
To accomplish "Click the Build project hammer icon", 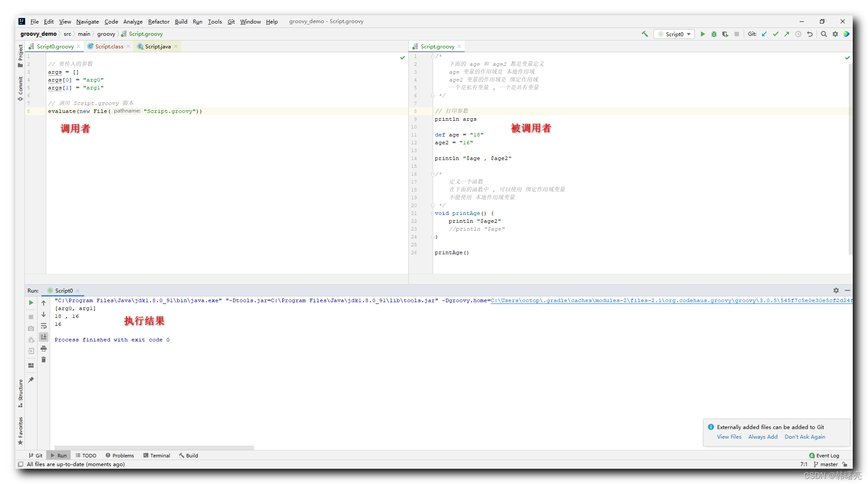I will click(x=645, y=34).
